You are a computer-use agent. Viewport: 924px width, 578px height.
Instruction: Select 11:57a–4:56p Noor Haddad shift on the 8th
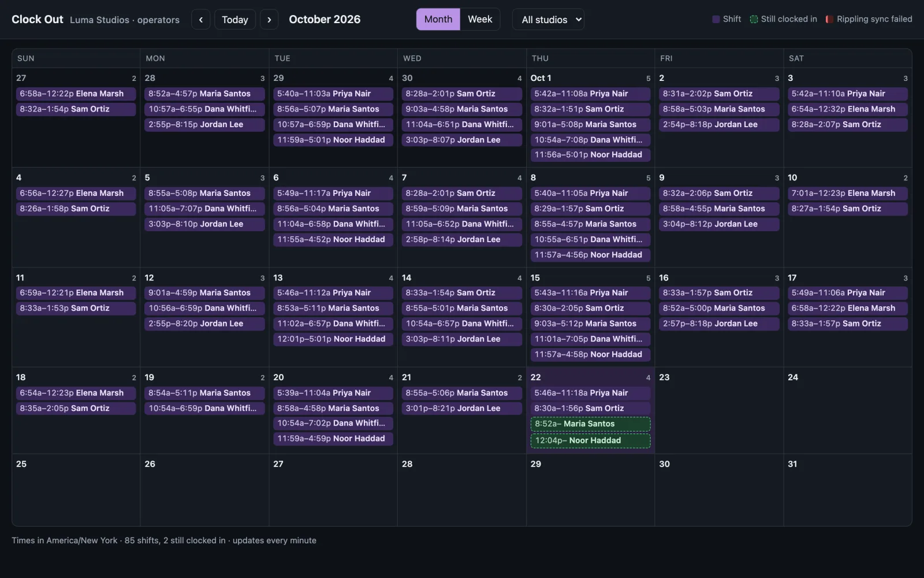(590, 255)
